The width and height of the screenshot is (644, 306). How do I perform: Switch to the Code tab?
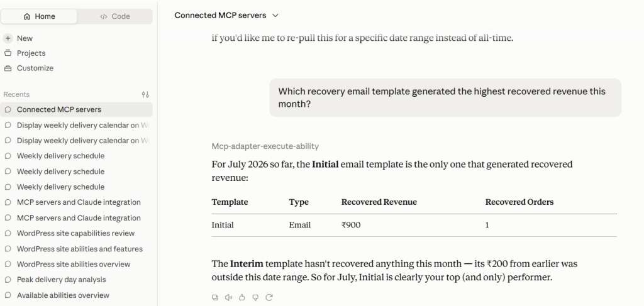(x=115, y=16)
